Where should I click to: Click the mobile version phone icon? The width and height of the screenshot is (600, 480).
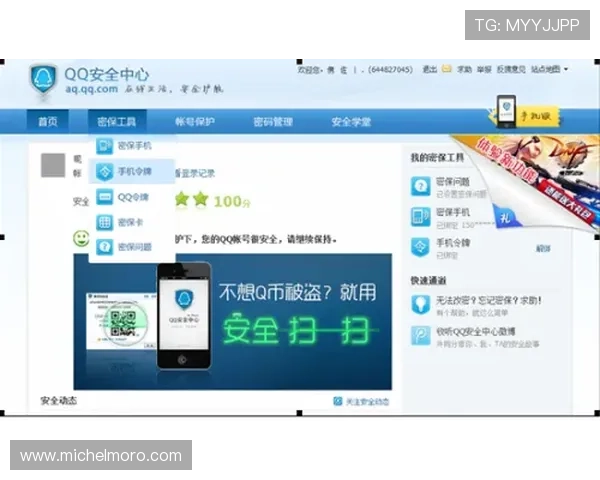click(506, 111)
